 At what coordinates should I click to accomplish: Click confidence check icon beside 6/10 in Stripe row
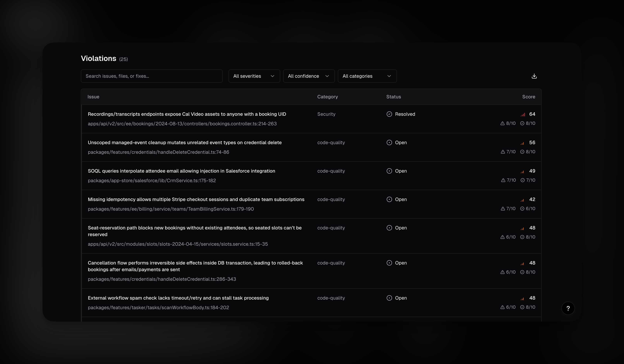pos(522,209)
